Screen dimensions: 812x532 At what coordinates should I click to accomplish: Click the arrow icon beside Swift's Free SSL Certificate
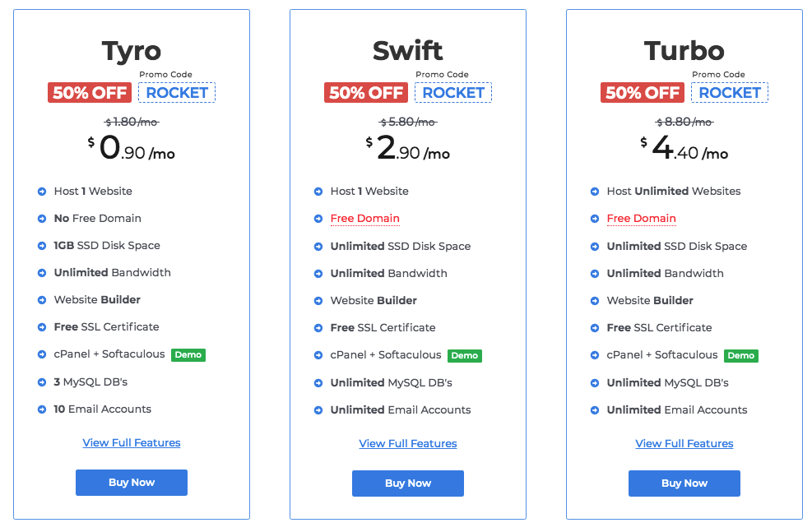pos(318,328)
